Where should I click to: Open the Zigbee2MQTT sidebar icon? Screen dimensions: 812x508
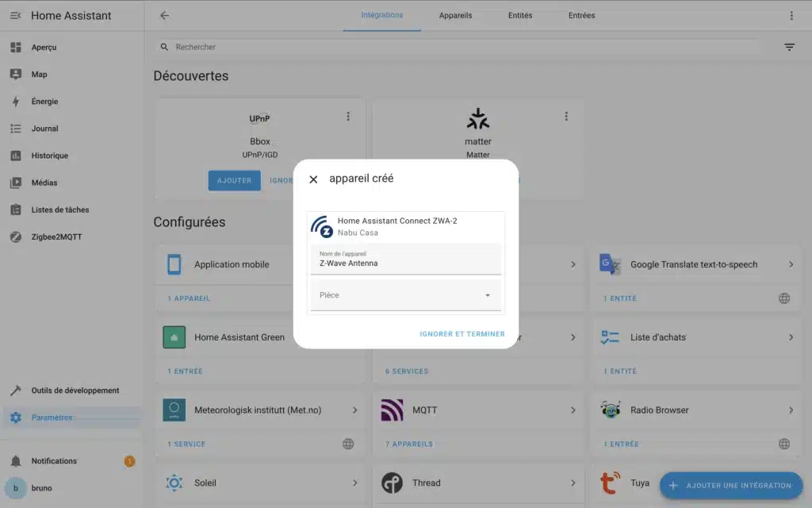[16, 237]
